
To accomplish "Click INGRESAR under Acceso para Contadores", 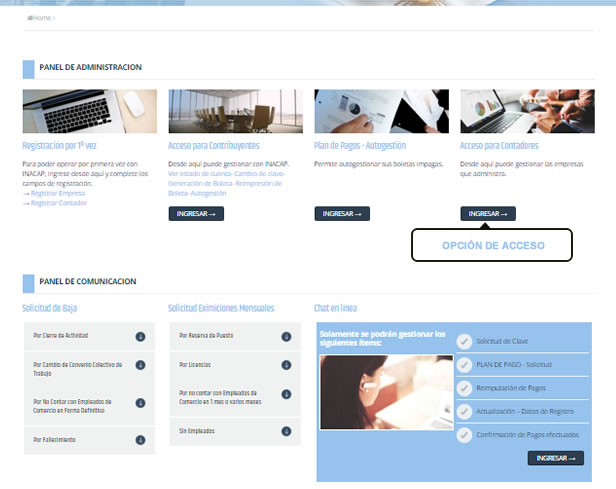I will coord(488,214).
